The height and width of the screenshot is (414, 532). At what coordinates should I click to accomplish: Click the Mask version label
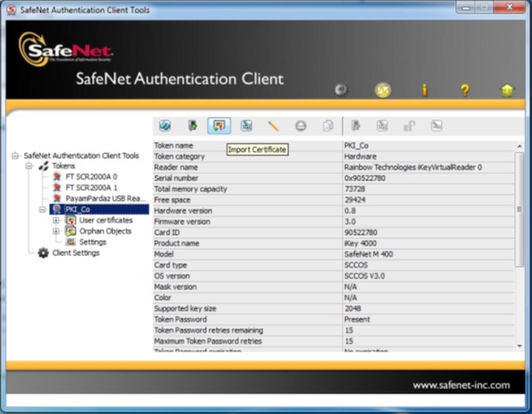tap(175, 286)
